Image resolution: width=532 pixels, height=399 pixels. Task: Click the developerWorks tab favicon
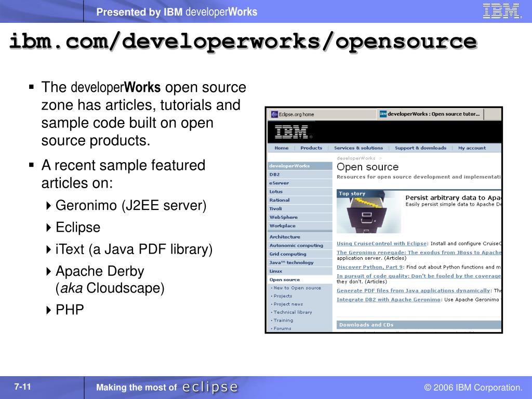[x=383, y=114]
